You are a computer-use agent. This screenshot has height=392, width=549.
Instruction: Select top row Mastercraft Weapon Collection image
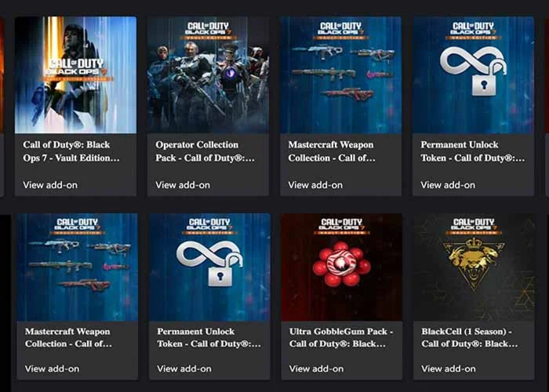pyautogui.click(x=340, y=74)
